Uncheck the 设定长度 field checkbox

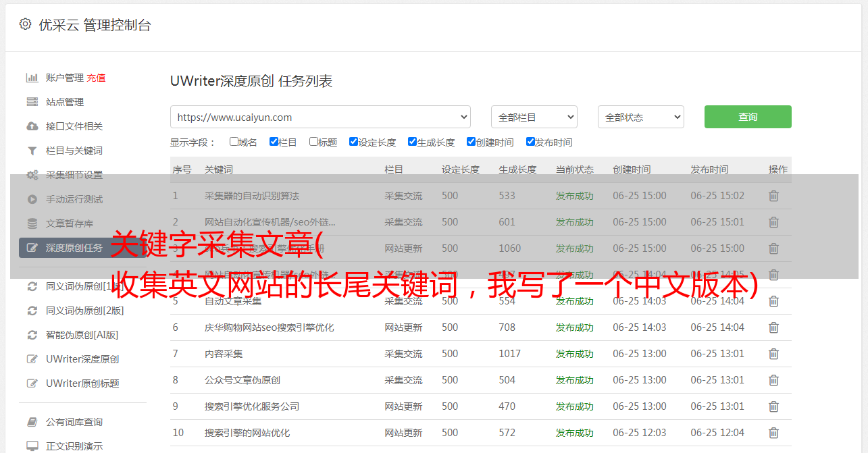click(353, 142)
